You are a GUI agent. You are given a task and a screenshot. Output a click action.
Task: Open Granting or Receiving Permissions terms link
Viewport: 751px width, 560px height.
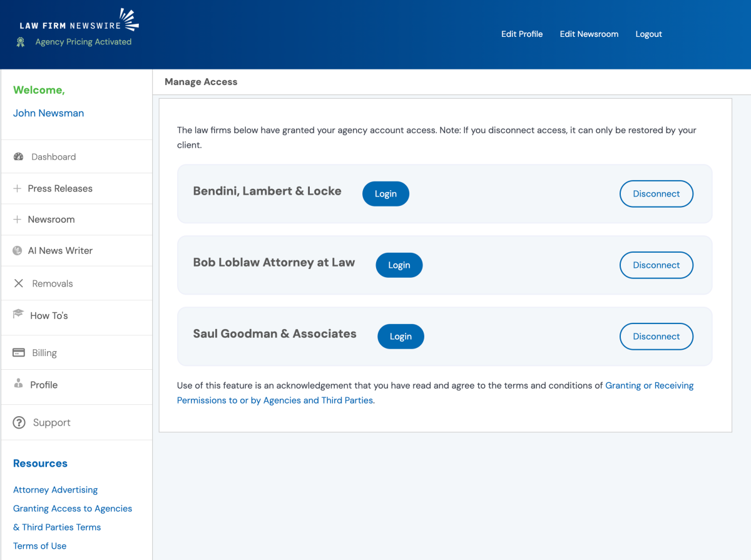pyautogui.click(x=649, y=385)
